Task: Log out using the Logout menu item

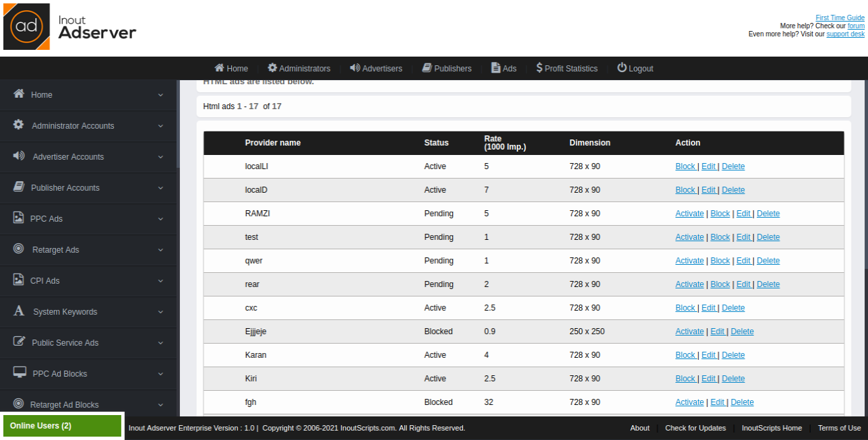Action: pos(635,68)
